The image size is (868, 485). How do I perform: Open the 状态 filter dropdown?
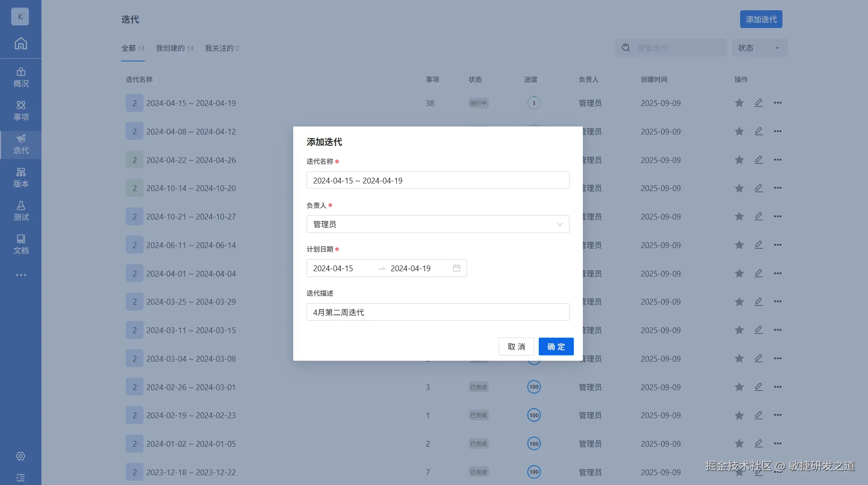(759, 48)
